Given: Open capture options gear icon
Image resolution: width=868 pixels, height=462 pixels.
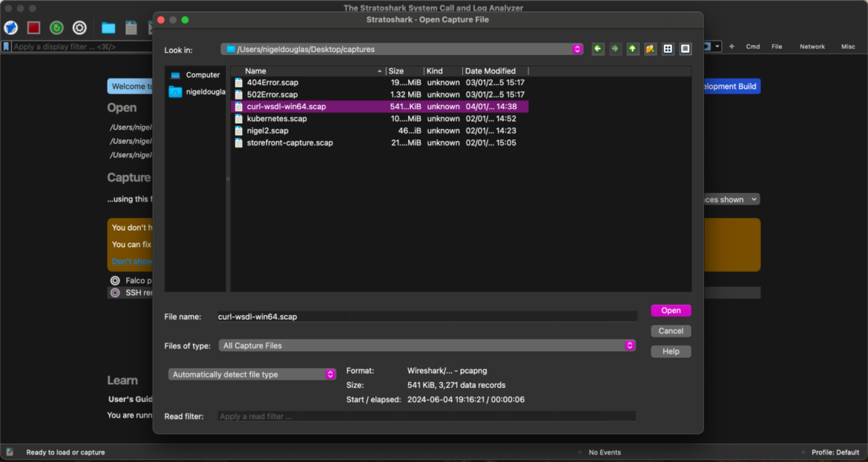Looking at the screenshot, I should pyautogui.click(x=79, y=27).
